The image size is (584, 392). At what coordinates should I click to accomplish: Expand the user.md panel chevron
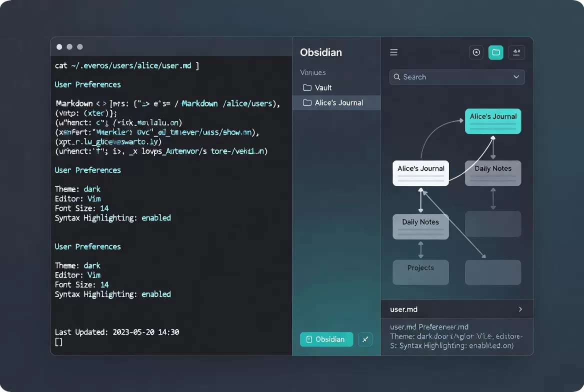[520, 309]
